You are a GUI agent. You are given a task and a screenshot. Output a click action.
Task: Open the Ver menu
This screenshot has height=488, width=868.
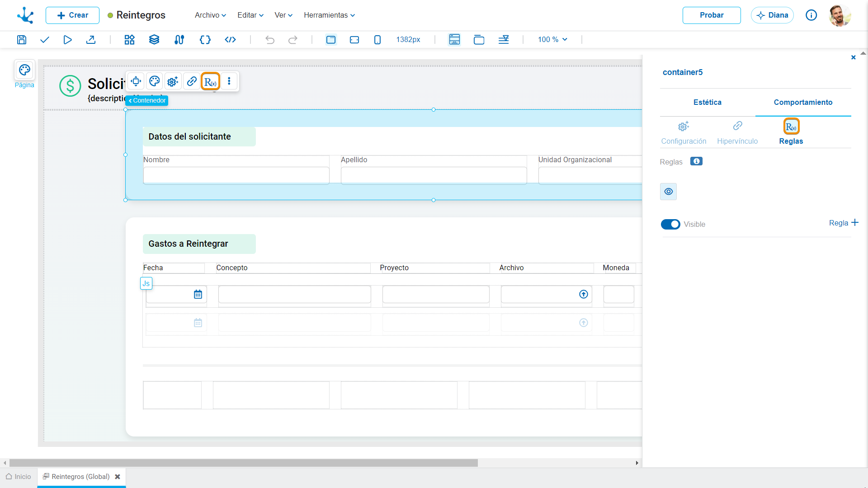[x=283, y=15]
